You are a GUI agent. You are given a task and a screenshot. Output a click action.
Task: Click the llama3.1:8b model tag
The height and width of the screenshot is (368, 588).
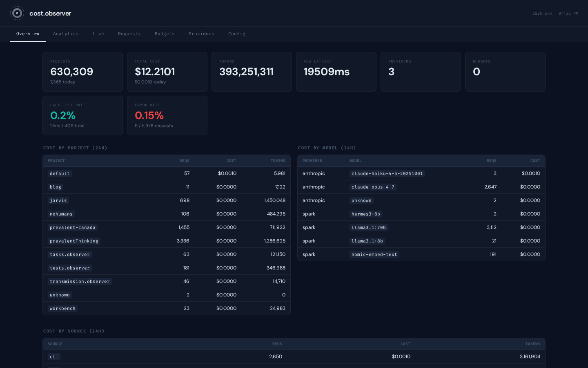(x=367, y=241)
